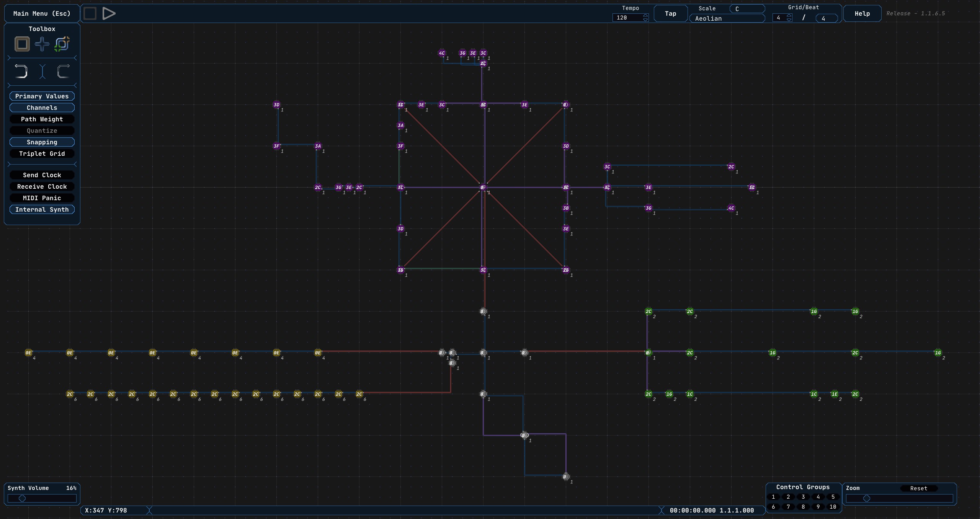Open the Aeolian scale mode dropdown
Image resolution: width=980 pixels, height=519 pixels.
click(727, 18)
